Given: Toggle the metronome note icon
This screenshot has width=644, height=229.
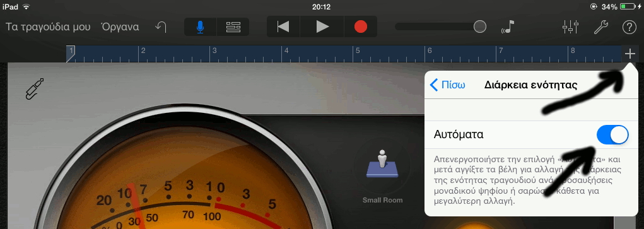Looking at the screenshot, I should 508,27.
